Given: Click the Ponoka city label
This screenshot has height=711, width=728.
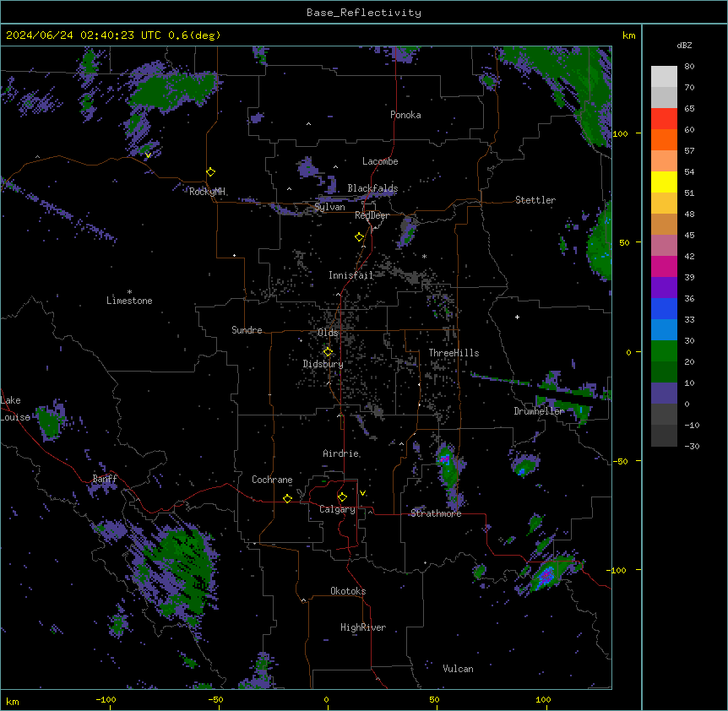Looking at the screenshot, I should pos(405,115).
